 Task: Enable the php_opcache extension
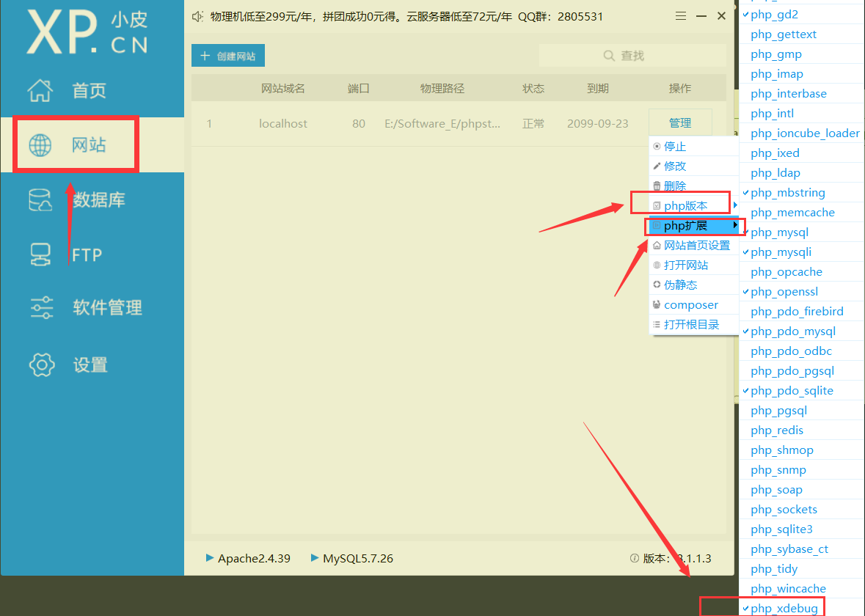(x=801, y=272)
